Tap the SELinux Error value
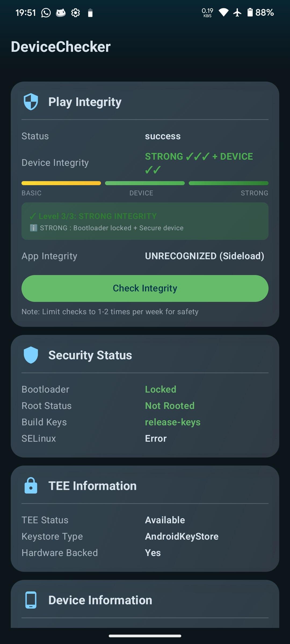 pos(156,438)
